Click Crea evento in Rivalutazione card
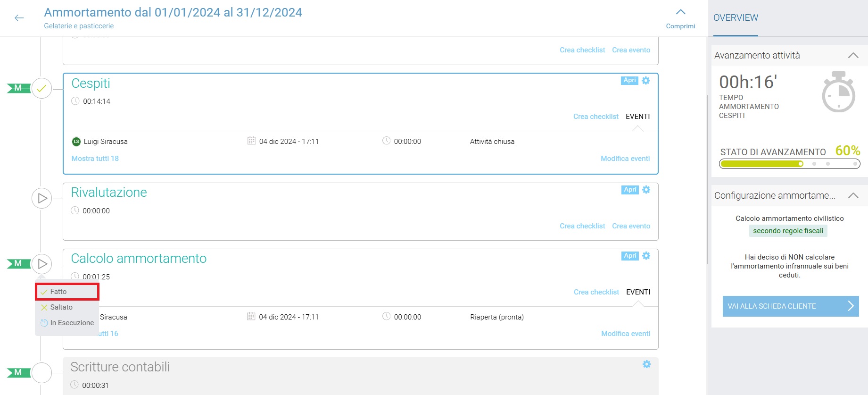This screenshot has height=395, width=868. tap(631, 226)
